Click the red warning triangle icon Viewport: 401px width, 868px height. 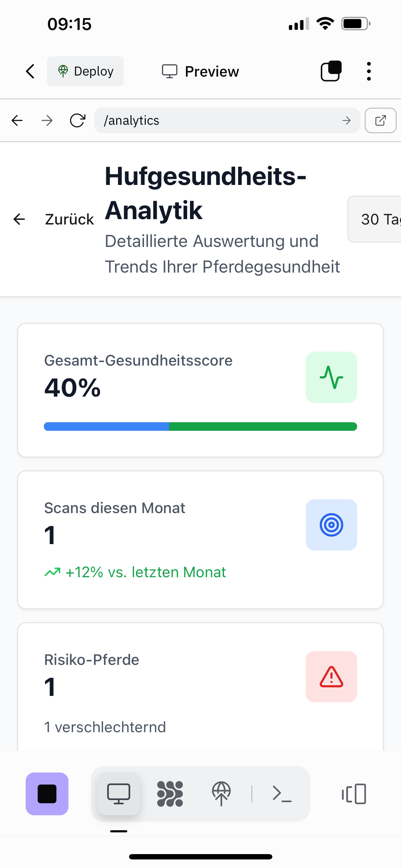(331, 677)
